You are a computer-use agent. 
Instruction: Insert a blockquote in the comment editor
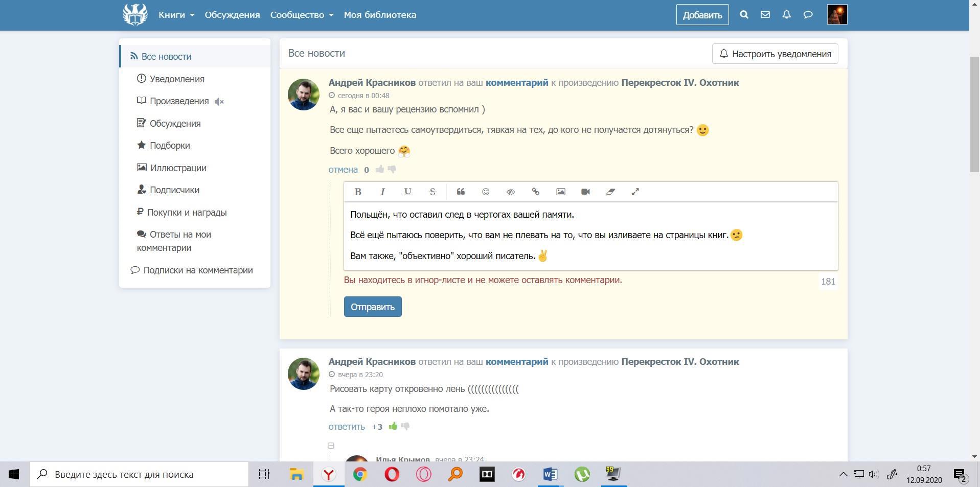tap(461, 192)
